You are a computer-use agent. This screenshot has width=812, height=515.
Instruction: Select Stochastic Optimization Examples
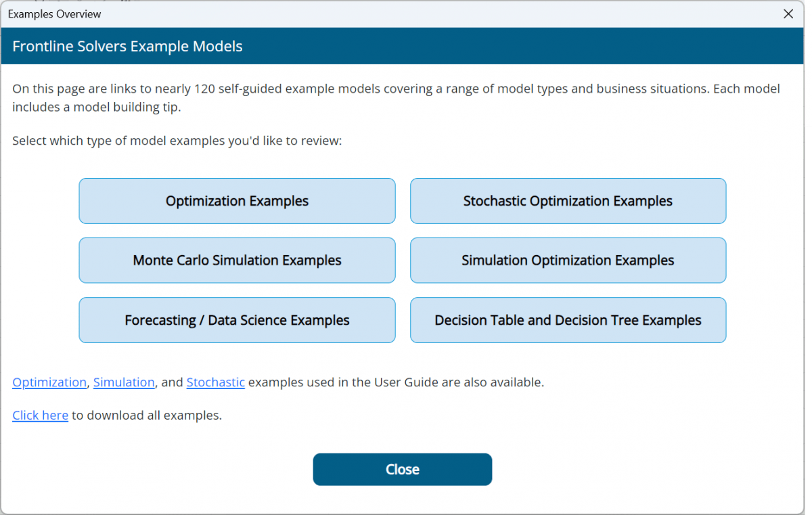568,201
